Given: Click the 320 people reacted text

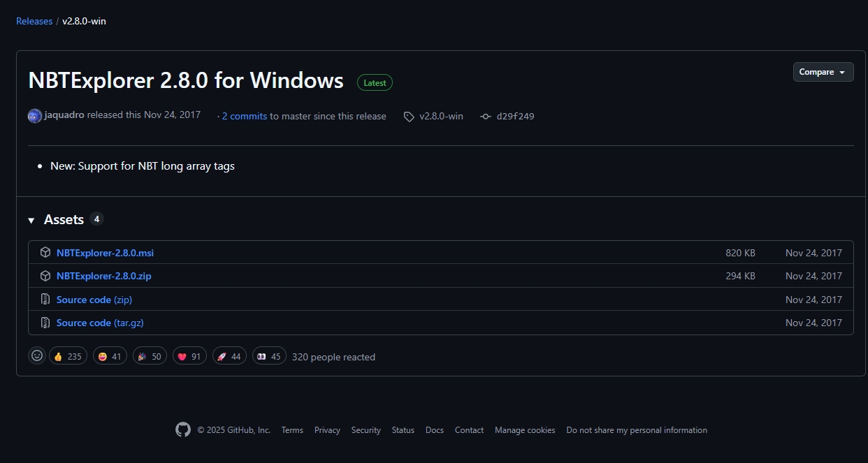Looking at the screenshot, I should (333, 357).
